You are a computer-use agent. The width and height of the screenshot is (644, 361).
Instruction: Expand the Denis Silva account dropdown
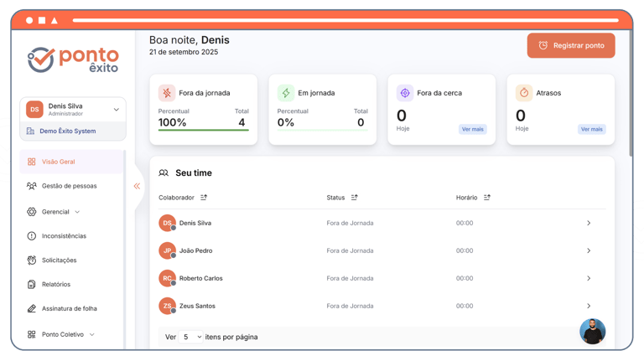(x=117, y=110)
